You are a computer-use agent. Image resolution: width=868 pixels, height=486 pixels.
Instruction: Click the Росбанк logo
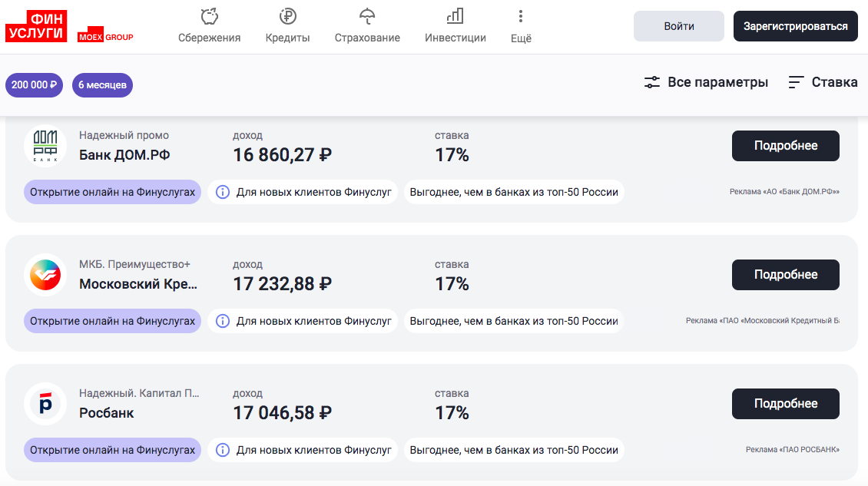coord(45,404)
